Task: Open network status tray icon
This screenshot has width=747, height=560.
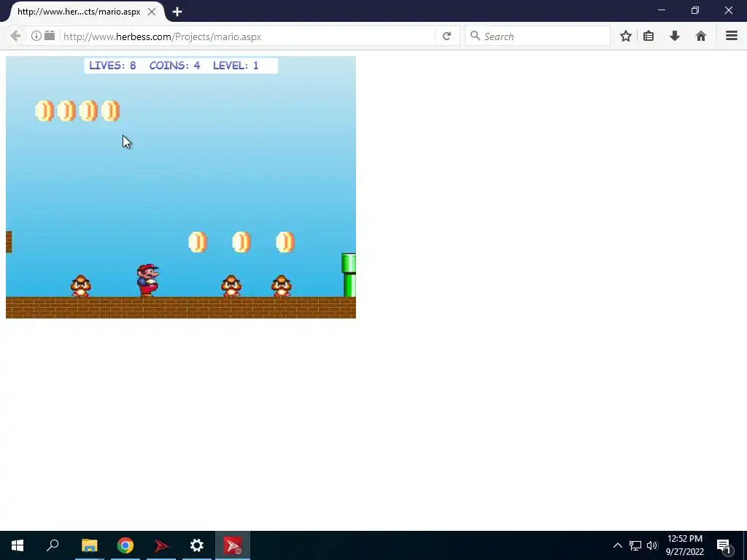Action: [635, 545]
